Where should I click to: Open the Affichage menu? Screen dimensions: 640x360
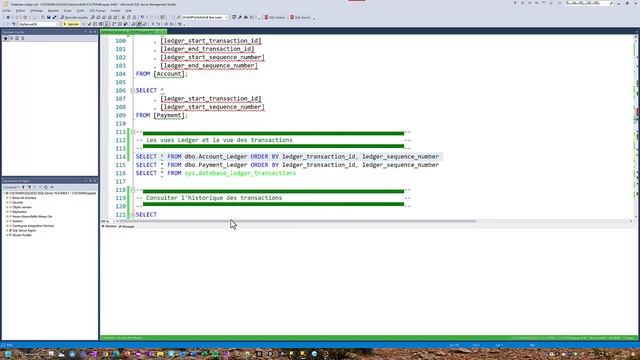click(x=37, y=11)
